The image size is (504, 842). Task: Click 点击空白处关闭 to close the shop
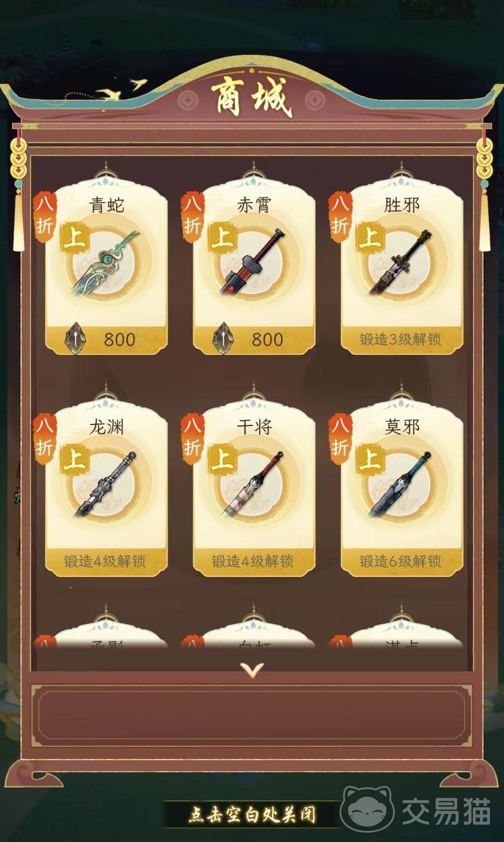tap(252, 814)
